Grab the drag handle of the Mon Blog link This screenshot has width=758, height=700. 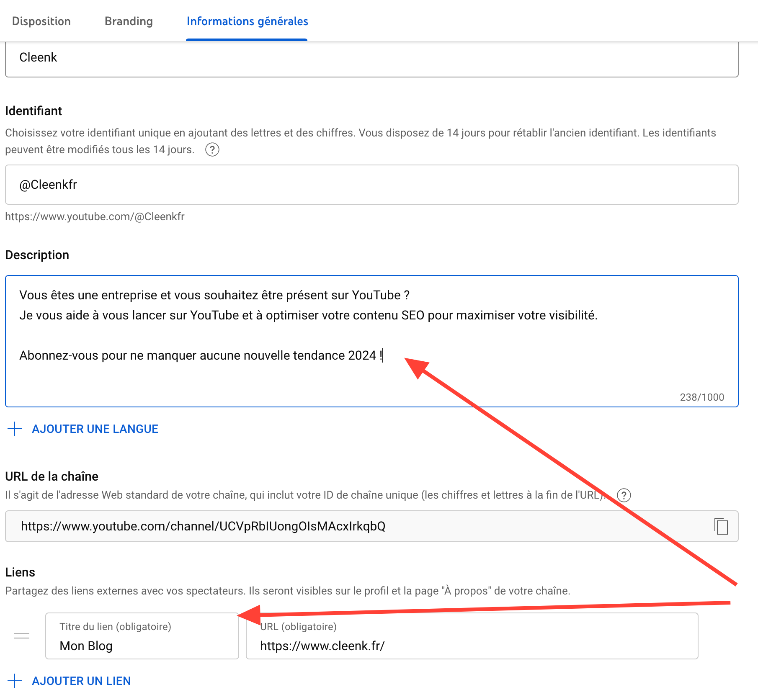pos(22,636)
